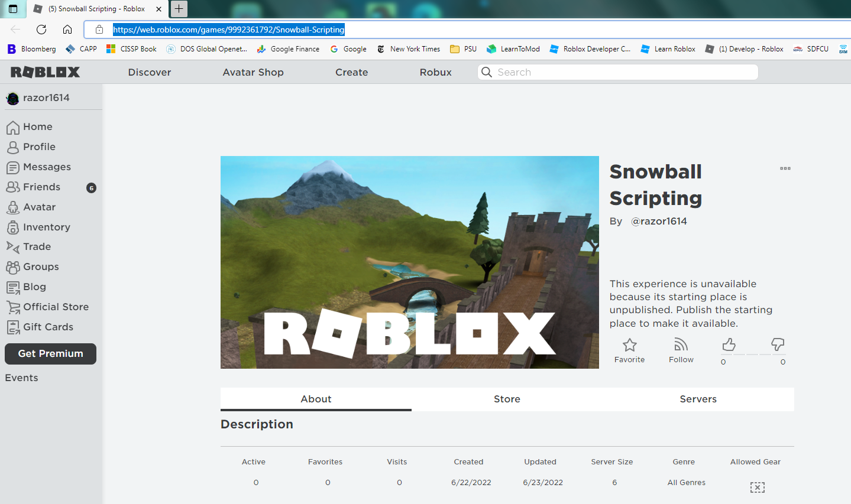Viewport: 851px width, 504px height.
Task: Click the Snowball Scripting game thumbnail
Action: 410,262
